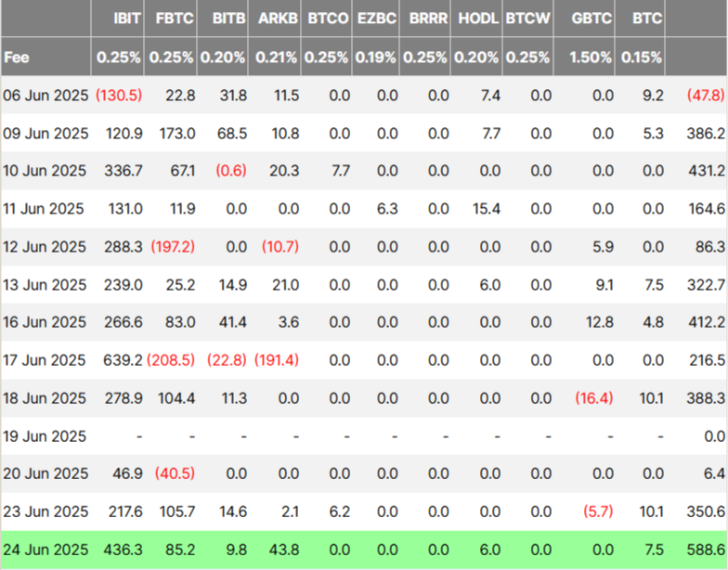Click the IBIT value 436.3
The height and width of the screenshot is (570, 728).
click(124, 550)
